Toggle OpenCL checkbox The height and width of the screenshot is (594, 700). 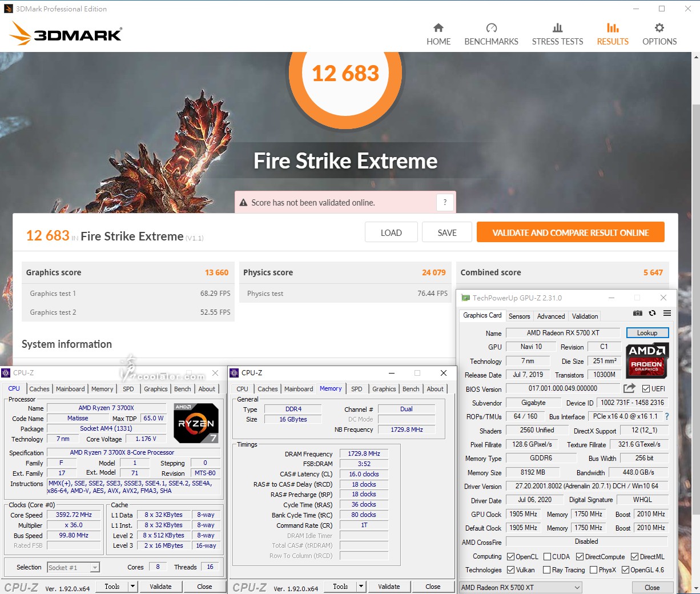511,556
